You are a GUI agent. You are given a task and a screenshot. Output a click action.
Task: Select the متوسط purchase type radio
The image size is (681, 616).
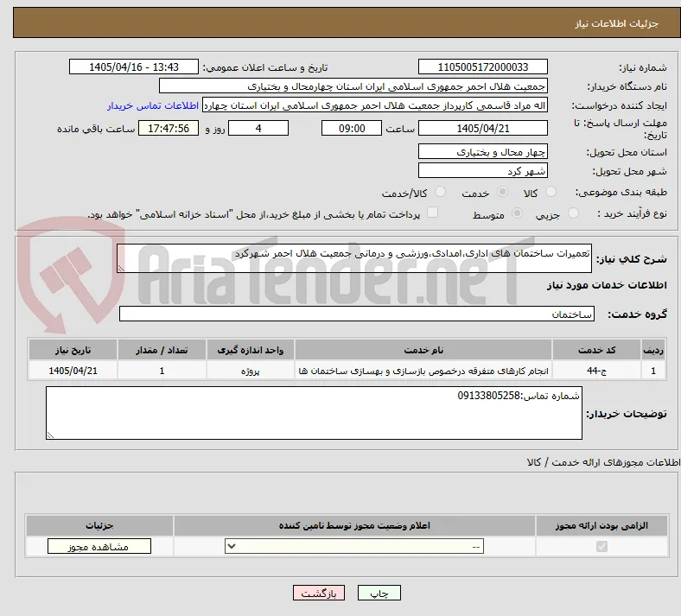point(517,213)
